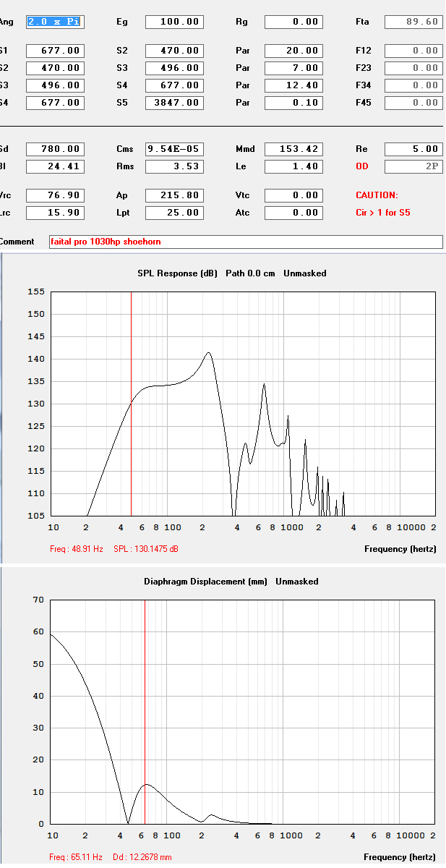446x868 pixels.
Task: Select the Eg input with value 100.00
Action: pyautogui.click(x=174, y=22)
